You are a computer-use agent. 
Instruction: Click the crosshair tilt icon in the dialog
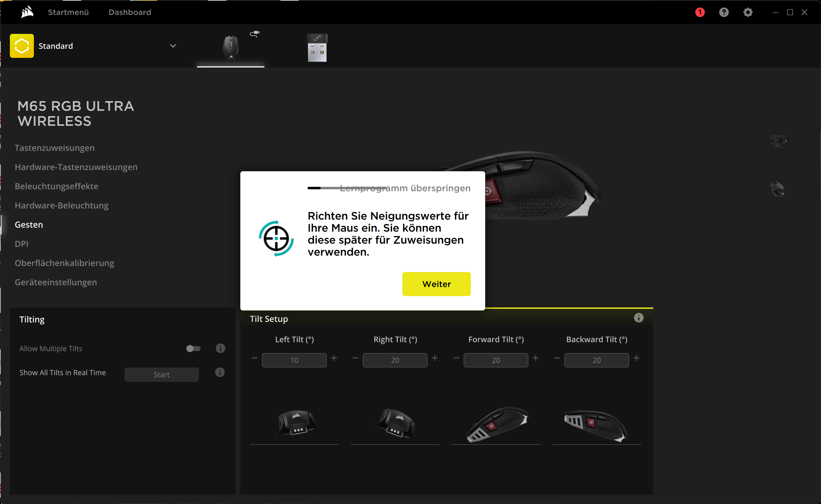[x=276, y=238]
